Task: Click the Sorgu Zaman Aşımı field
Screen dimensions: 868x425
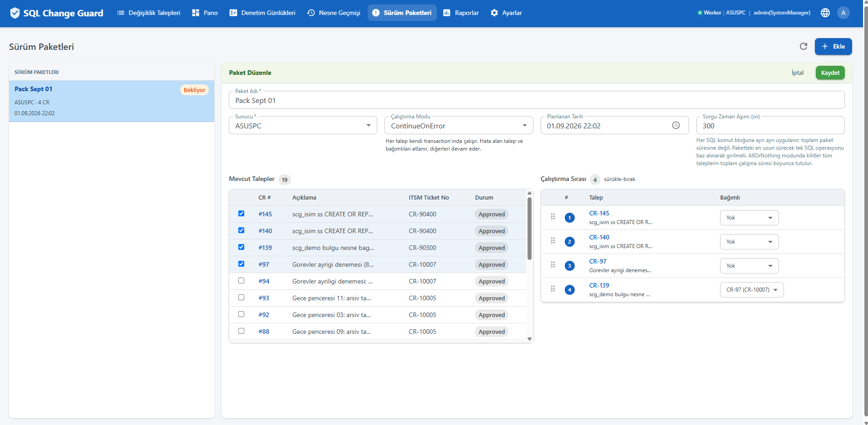Action: (x=770, y=126)
